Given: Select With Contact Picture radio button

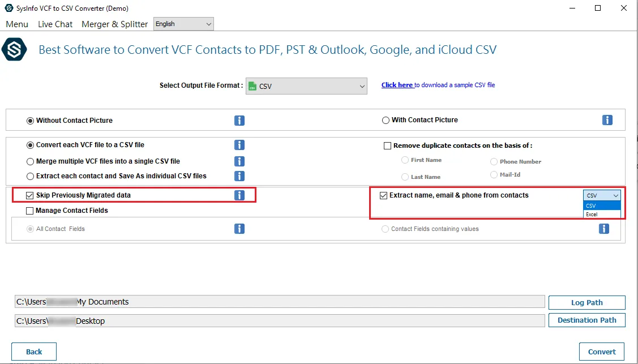Looking at the screenshot, I should click(x=386, y=120).
